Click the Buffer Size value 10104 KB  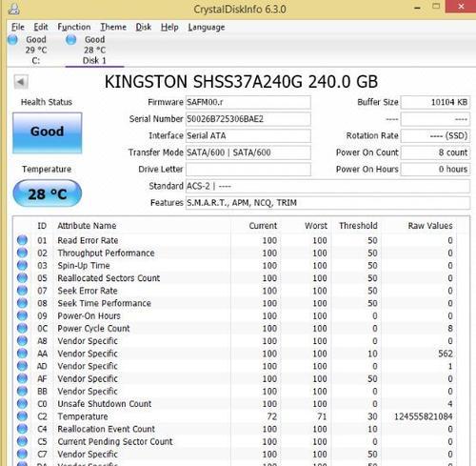(435, 102)
